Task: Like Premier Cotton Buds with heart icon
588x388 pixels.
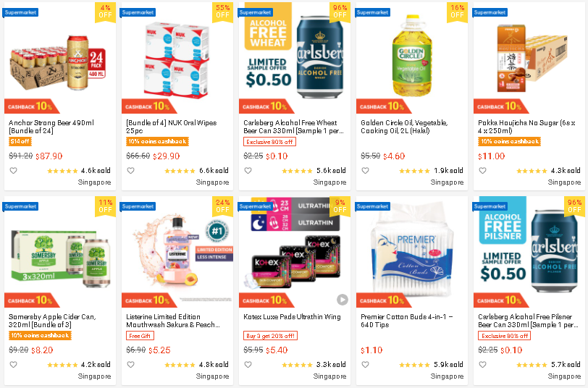Action: 365,364
